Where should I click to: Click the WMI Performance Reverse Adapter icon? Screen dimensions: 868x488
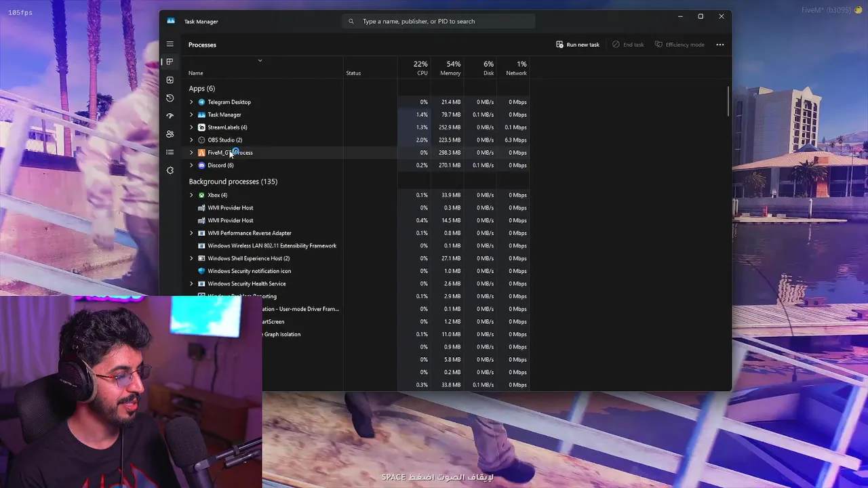pyautogui.click(x=201, y=233)
